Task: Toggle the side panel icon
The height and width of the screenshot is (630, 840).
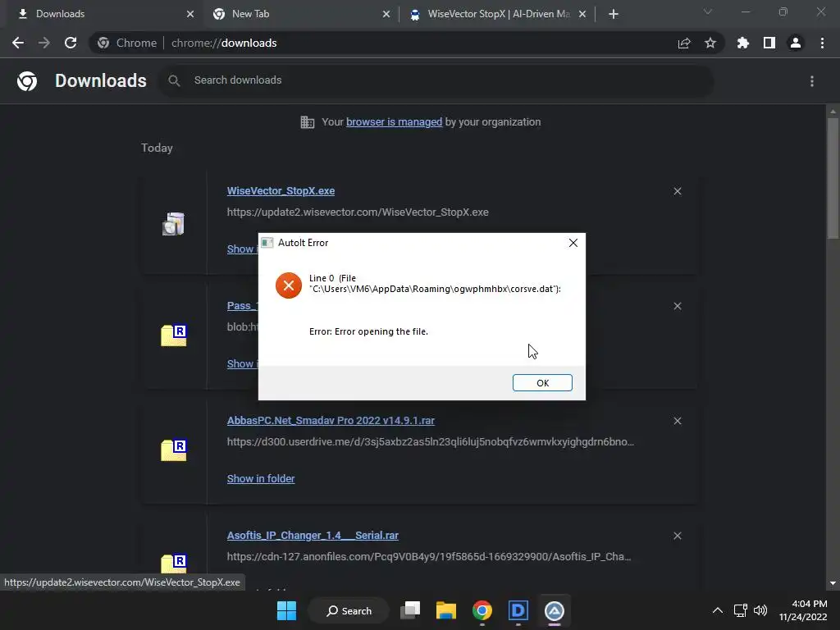Action: coord(769,43)
